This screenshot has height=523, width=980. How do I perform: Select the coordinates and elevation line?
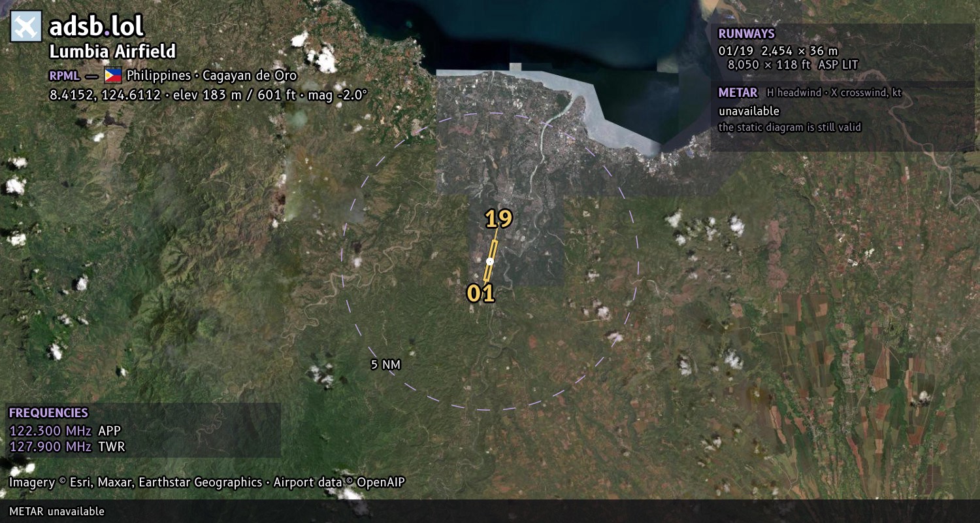click(x=208, y=95)
